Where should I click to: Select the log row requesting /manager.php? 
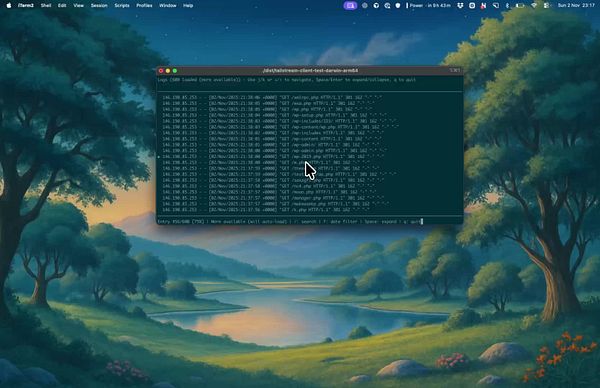pyautogui.click(x=272, y=198)
